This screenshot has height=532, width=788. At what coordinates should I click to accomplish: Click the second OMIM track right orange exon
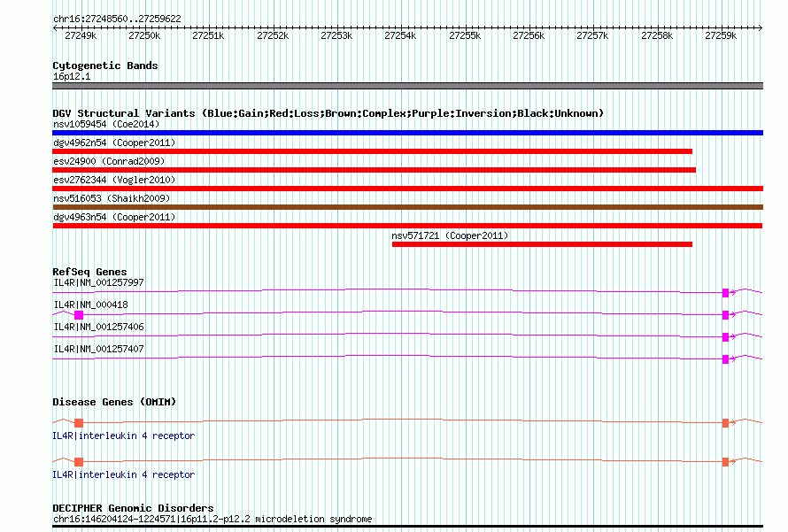point(725,462)
